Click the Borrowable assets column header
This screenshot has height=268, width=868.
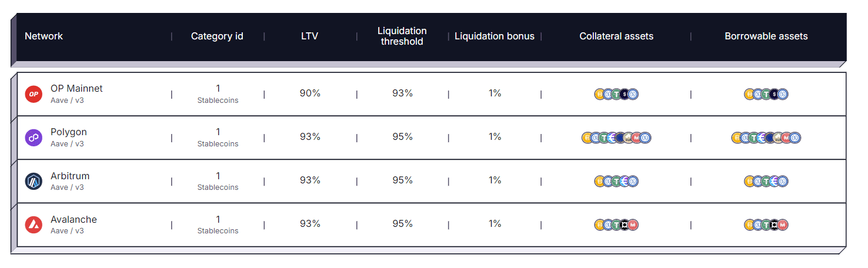(x=766, y=36)
